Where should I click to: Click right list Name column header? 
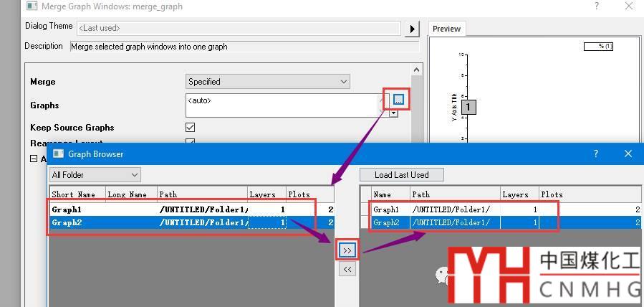(x=390, y=194)
